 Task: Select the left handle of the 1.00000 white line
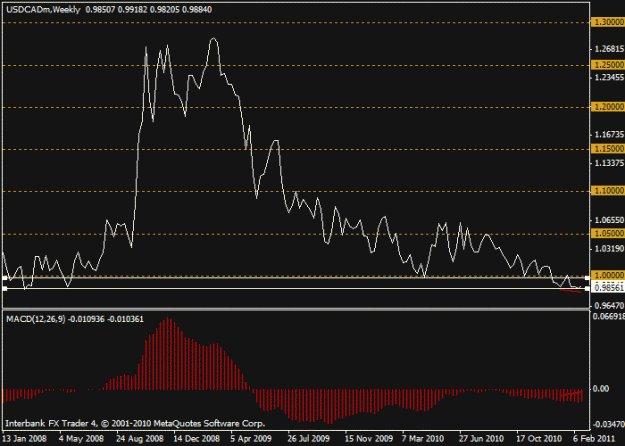click(5, 278)
